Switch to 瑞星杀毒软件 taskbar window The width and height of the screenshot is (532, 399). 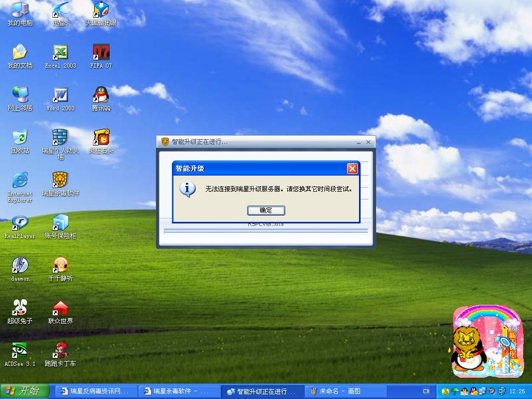click(179, 392)
